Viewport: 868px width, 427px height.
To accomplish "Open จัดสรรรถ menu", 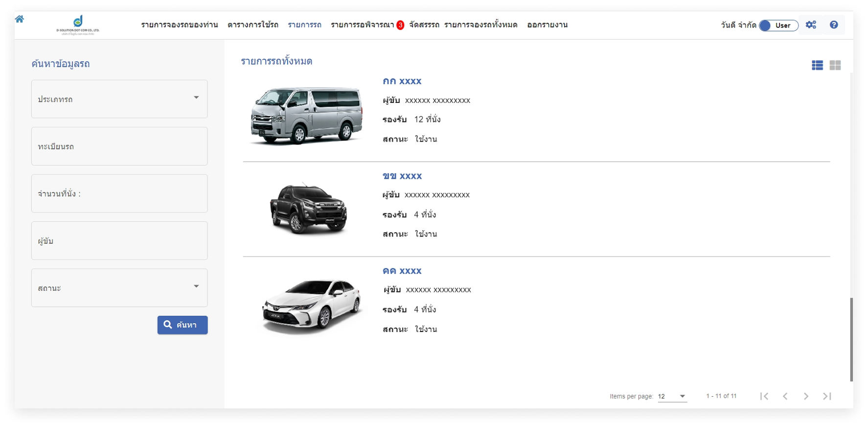I will [424, 25].
